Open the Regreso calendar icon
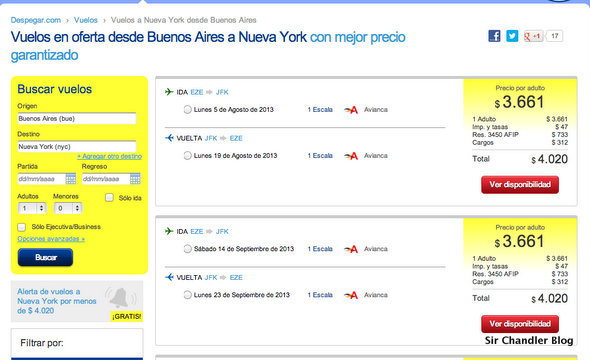This screenshot has width=590, height=360. [135, 179]
